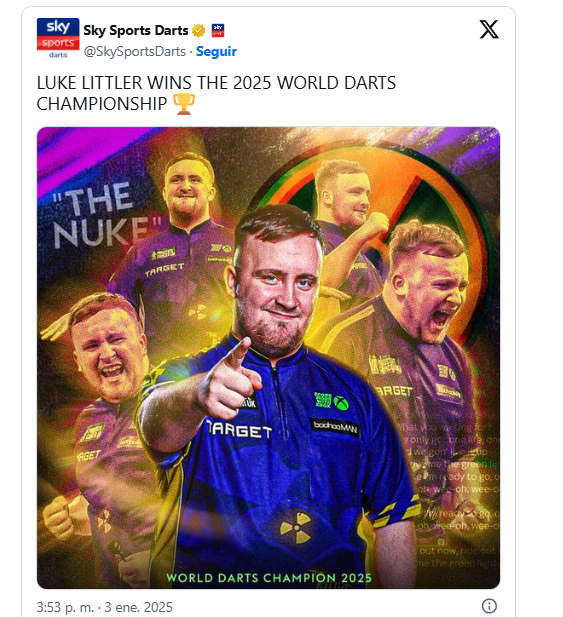The width and height of the screenshot is (563, 617).
Task: Follow the account via Seguir
Action: click(x=216, y=52)
